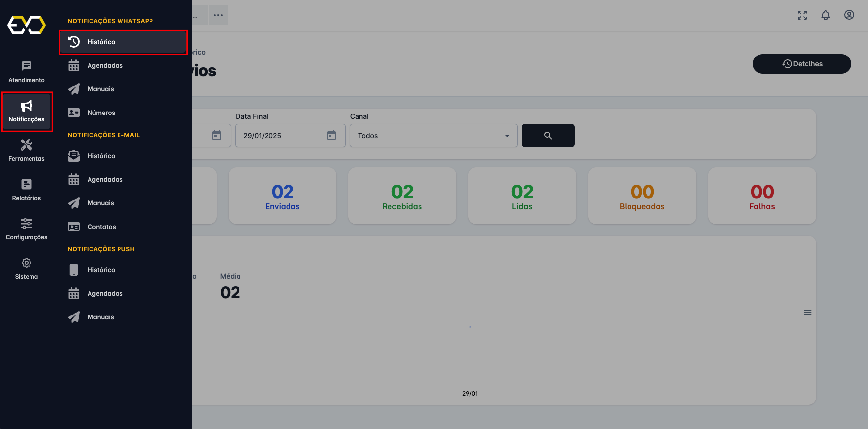Open WhatsApp Números menu item
The height and width of the screenshot is (429, 868).
[101, 113]
